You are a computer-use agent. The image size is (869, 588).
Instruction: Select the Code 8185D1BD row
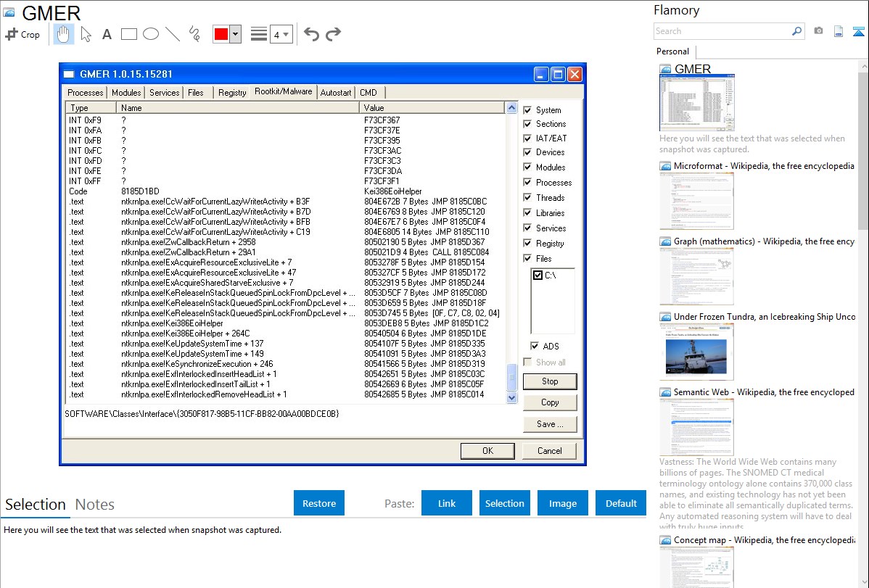(285, 191)
